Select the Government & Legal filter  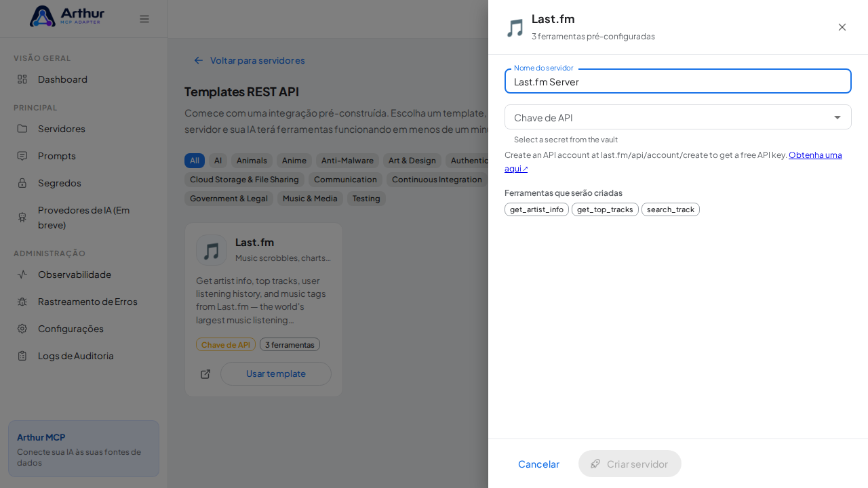(229, 199)
